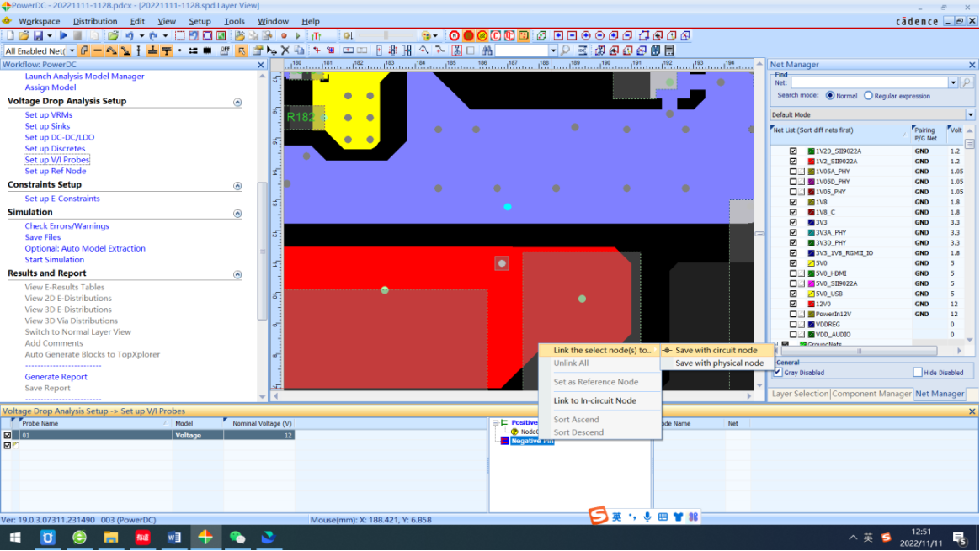The height and width of the screenshot is (551, 980).
Task: Uncheck the Gray Disabled checkbox
Action: [x=778, y=373]
